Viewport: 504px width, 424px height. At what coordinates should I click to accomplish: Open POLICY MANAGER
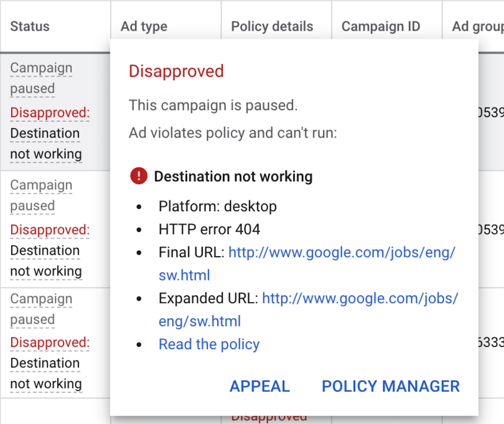point(390,386)
